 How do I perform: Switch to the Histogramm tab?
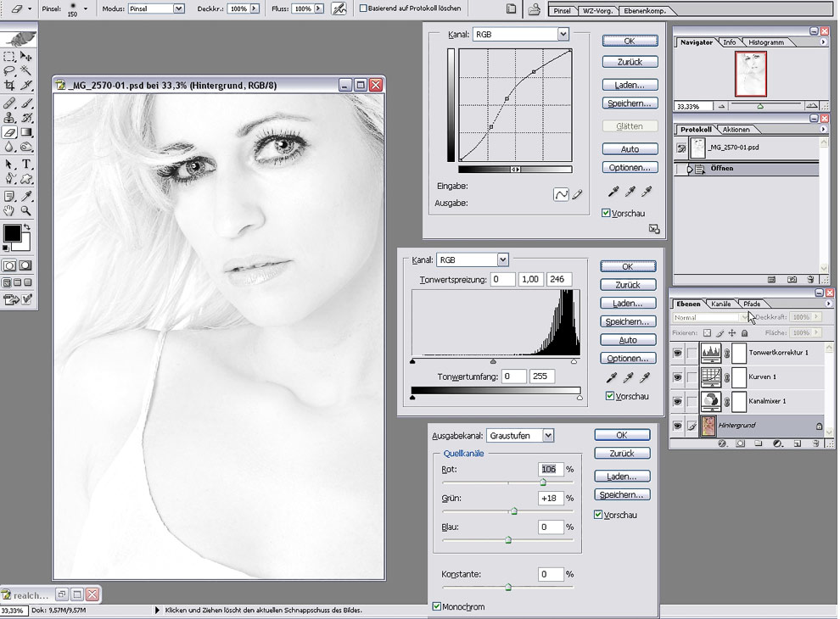[766, 42]
